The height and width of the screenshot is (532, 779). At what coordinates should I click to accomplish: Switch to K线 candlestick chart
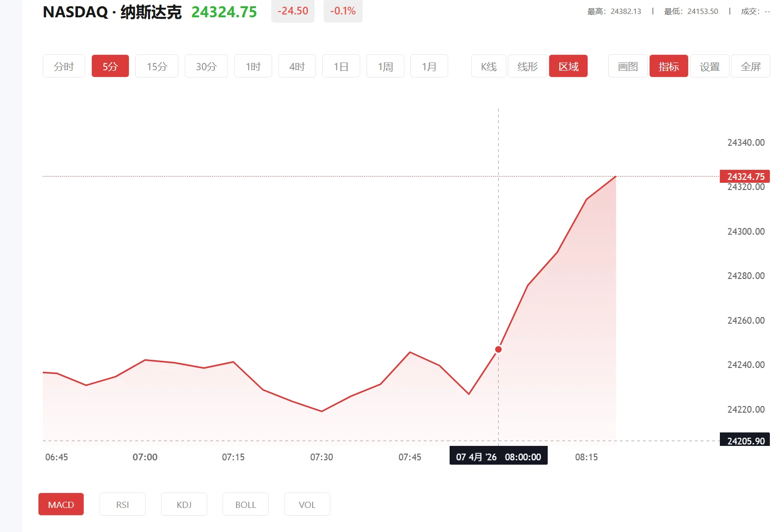click(x=488, y=66)
